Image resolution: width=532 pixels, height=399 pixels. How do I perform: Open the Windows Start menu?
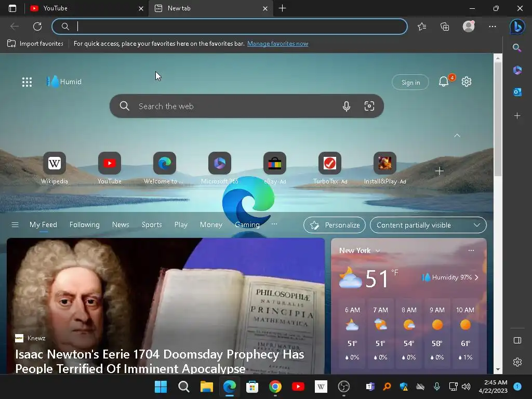click(161, 387)
